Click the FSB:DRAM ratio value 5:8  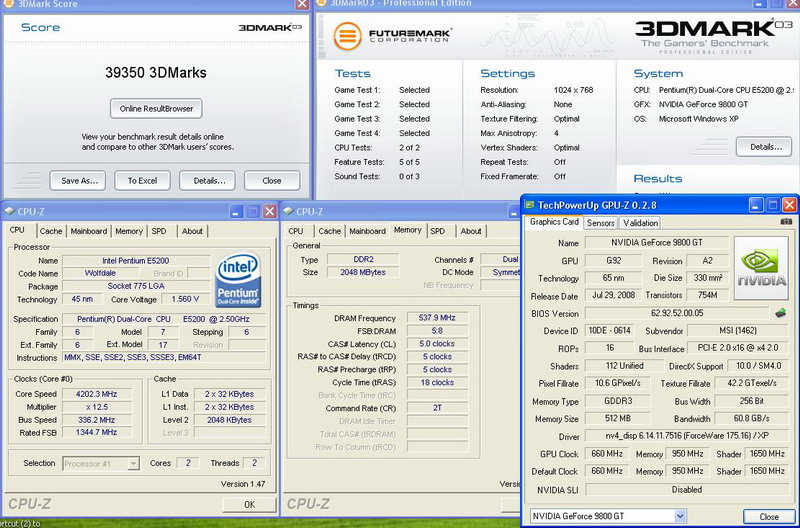[437, 331]
